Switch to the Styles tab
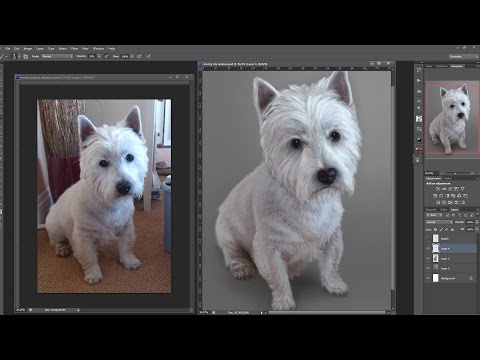 tap(448, 178)
